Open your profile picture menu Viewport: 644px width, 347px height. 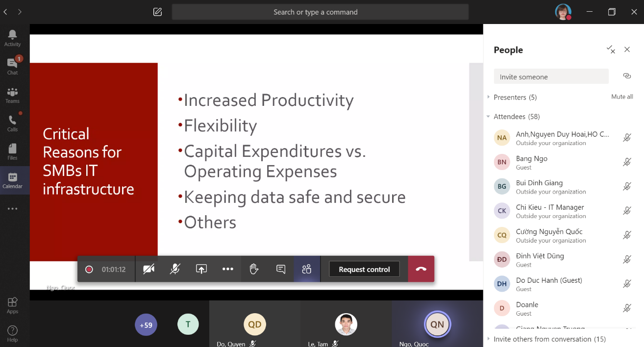pyautogui.click(x=563, y=12)
